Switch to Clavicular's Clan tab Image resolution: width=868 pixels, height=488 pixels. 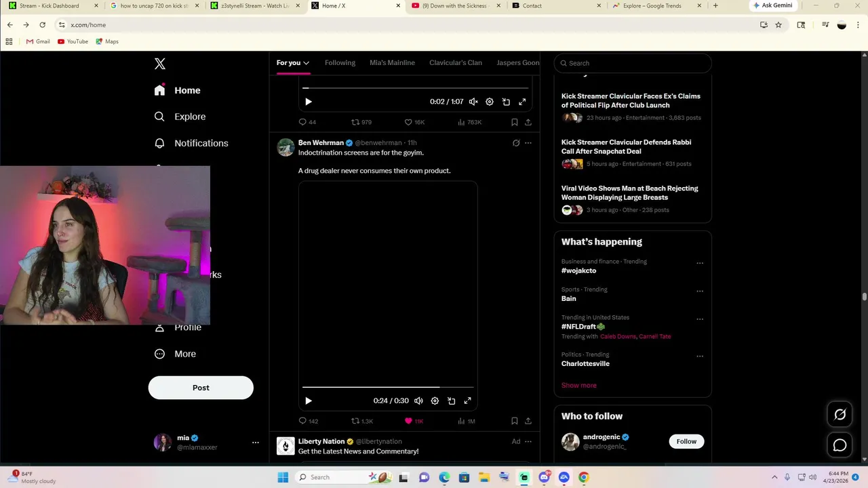click(456, 63)
